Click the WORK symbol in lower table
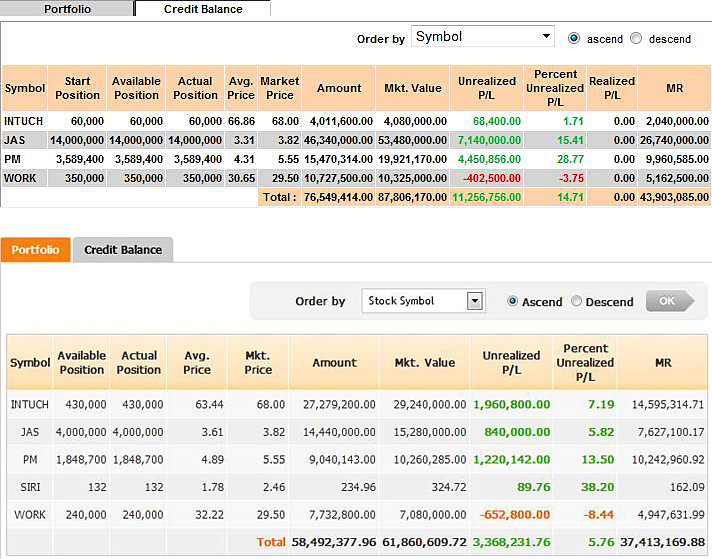This screenshot has width=712, height=559. [29, 515]
